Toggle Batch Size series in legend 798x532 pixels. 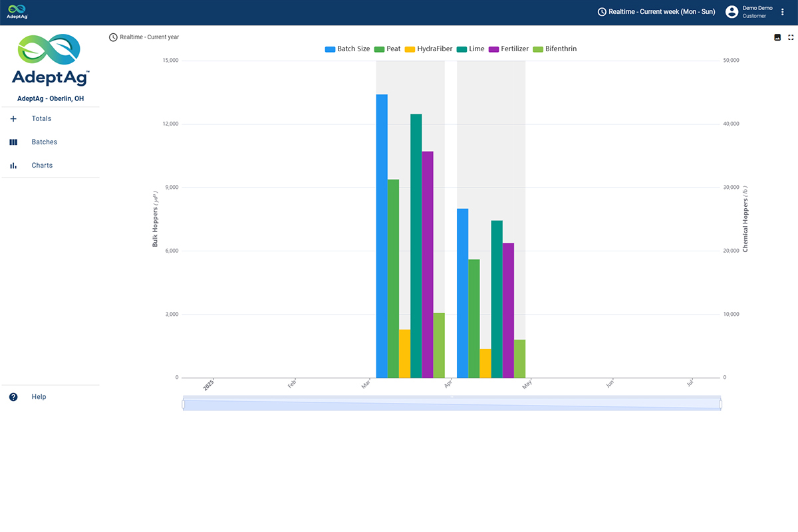(347, 49)
